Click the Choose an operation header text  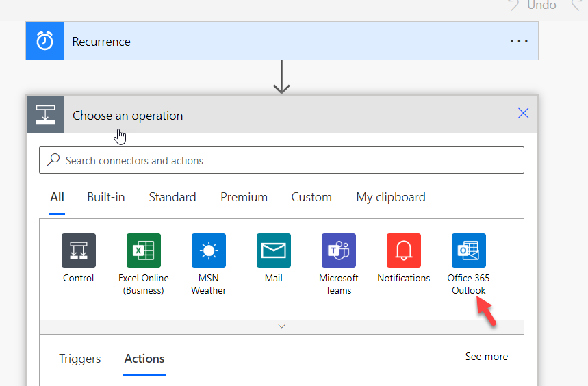(127, 116)
